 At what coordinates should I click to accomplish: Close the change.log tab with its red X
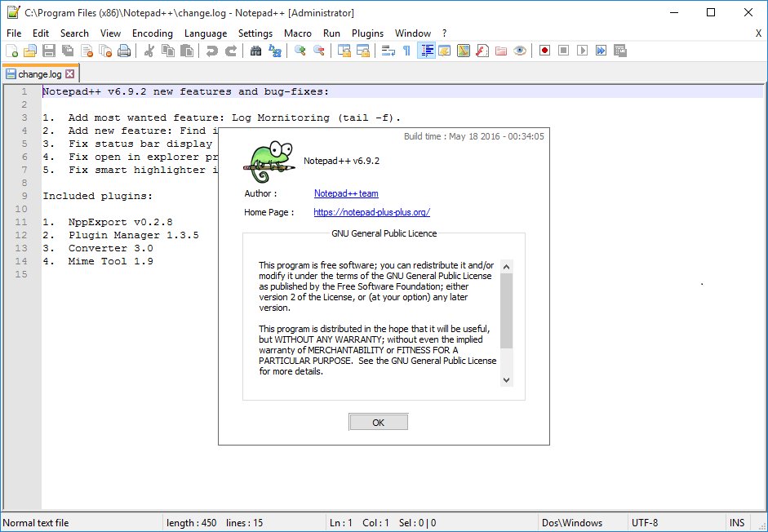pyautogui.click(x=70, y=74)
